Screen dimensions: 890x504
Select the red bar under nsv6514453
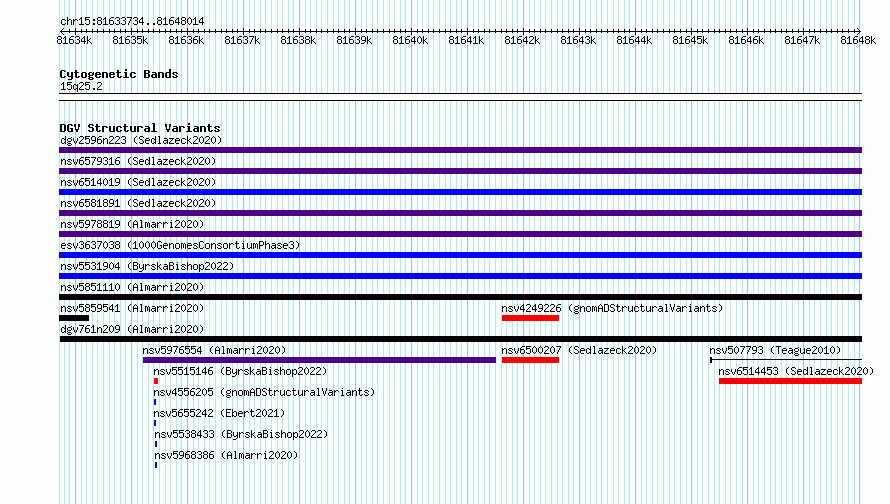point(790,381)
